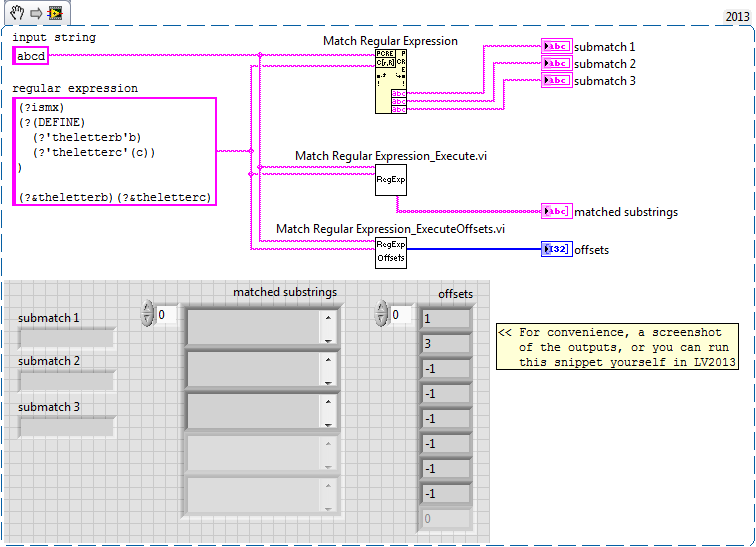Click the submatch 1 string indicator terminal
The height and width of the screenshot is (547, 756).
(556, 47)
